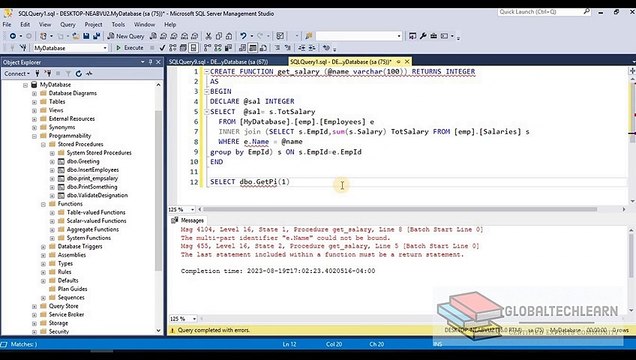Expand the Security folder node
The height and width of the screenshot is (360, 636).
pos(34,332)
